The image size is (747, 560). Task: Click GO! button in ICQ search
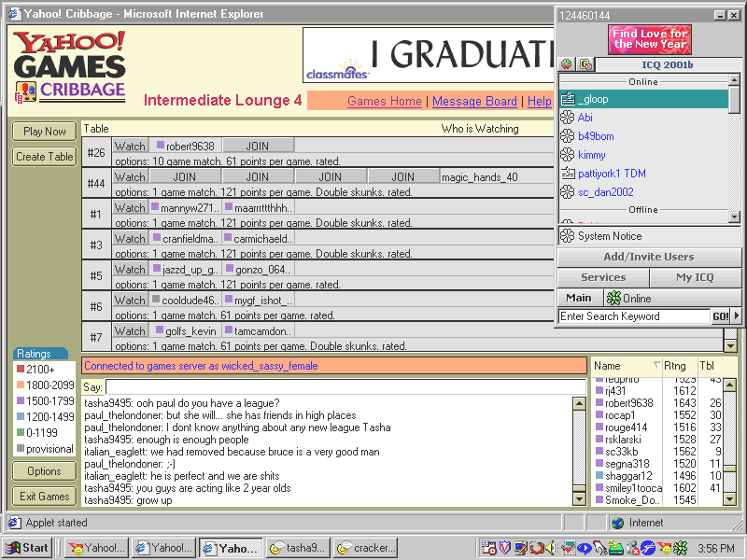coord(720,316)
